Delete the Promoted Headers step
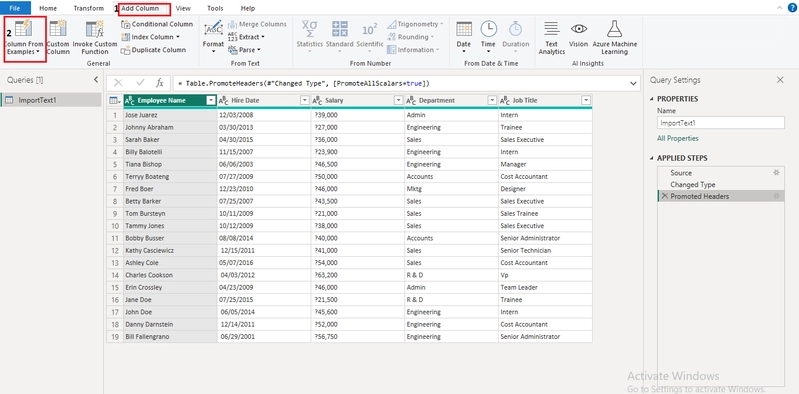The image size is (799, 394). (664, 196)
